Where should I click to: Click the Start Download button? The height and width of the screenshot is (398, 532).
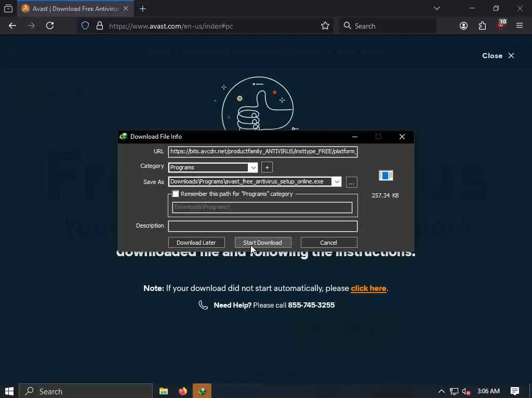point(262,243)
